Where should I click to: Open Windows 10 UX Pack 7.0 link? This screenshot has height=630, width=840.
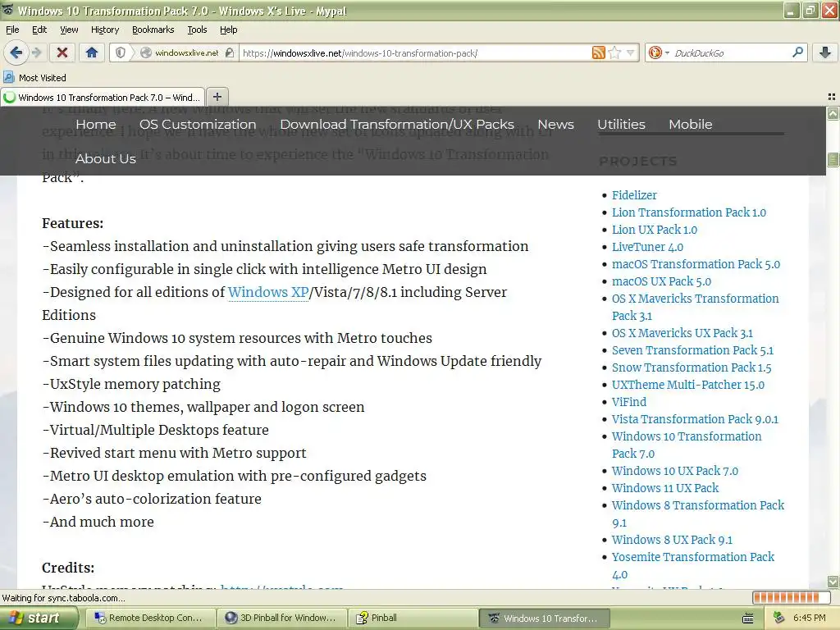(675, 470)
